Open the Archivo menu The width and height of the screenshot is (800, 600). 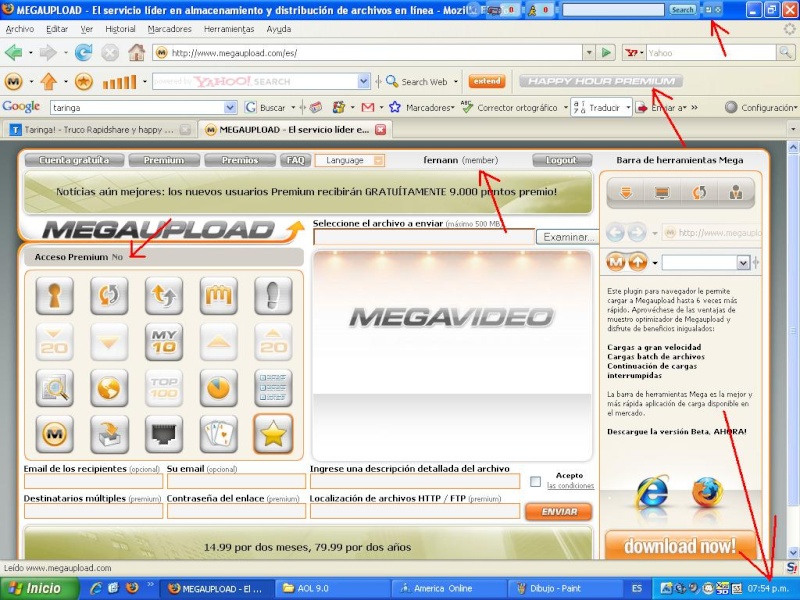click(19, 29)
